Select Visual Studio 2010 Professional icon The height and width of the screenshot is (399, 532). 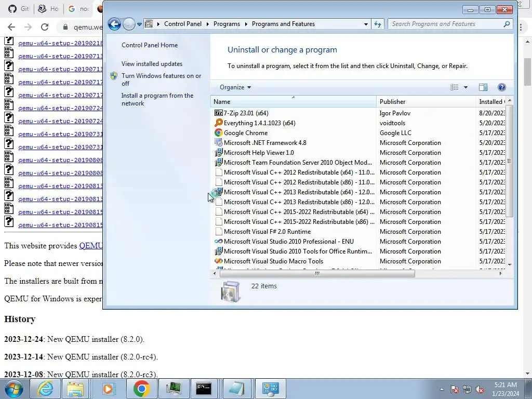219,241
